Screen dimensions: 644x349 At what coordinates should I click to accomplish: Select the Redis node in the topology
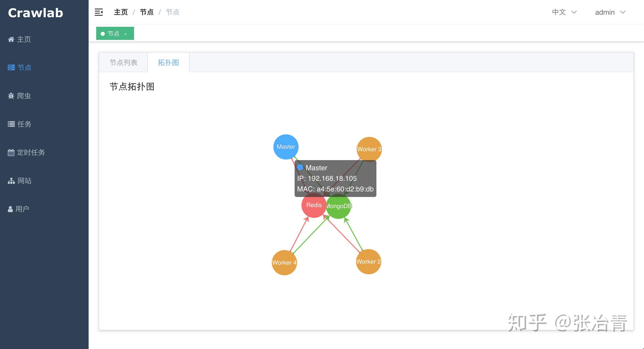311,210
